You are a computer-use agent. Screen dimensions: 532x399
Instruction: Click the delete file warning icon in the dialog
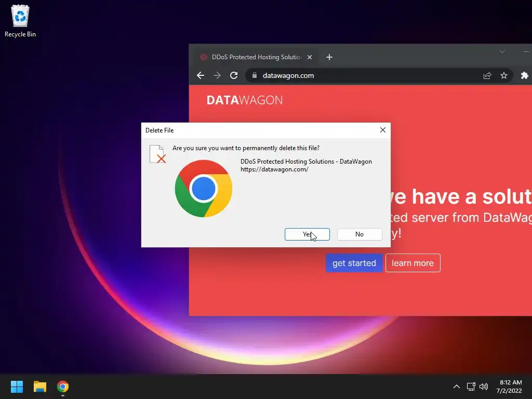157,154
